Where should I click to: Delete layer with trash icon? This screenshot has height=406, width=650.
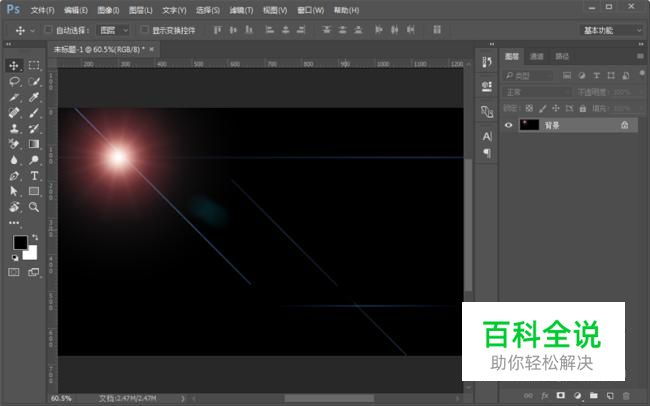[x=626, y=396]
